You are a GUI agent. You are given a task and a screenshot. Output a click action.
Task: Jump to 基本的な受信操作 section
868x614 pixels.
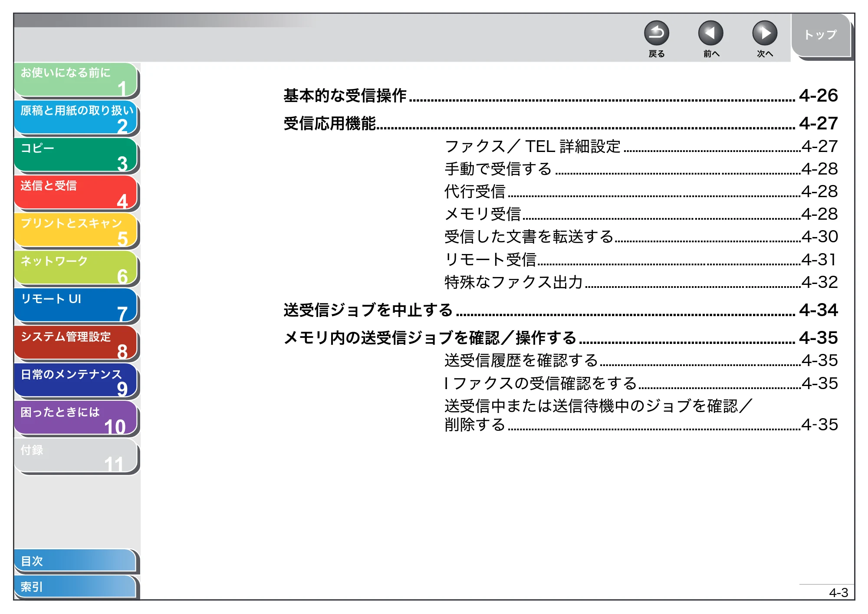click(x=560, y=96)
